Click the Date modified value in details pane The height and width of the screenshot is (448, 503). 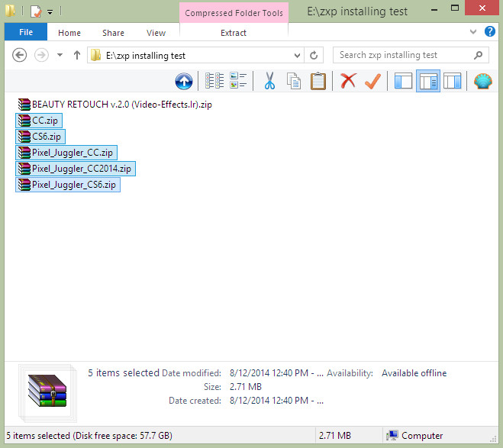click(x=276, y=373)
